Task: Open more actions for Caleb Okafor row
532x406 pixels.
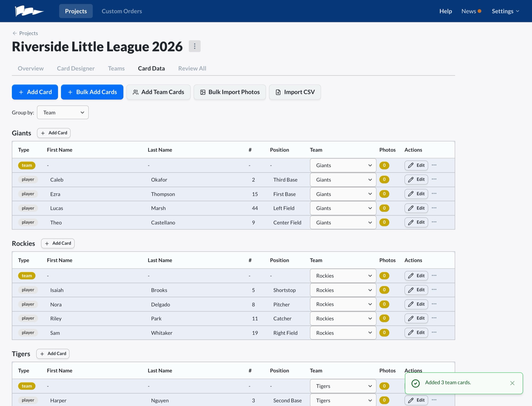Action: click(x=434, y=179)
